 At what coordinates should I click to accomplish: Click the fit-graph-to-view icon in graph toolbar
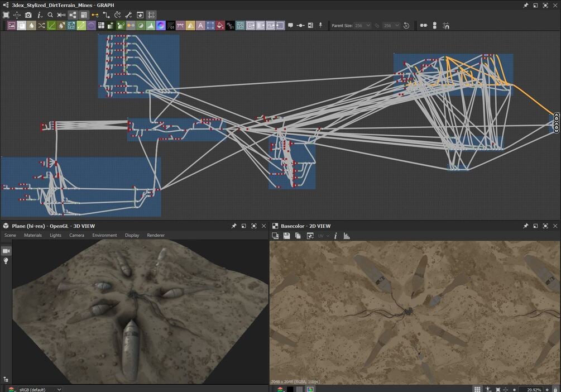coord(6,15)
